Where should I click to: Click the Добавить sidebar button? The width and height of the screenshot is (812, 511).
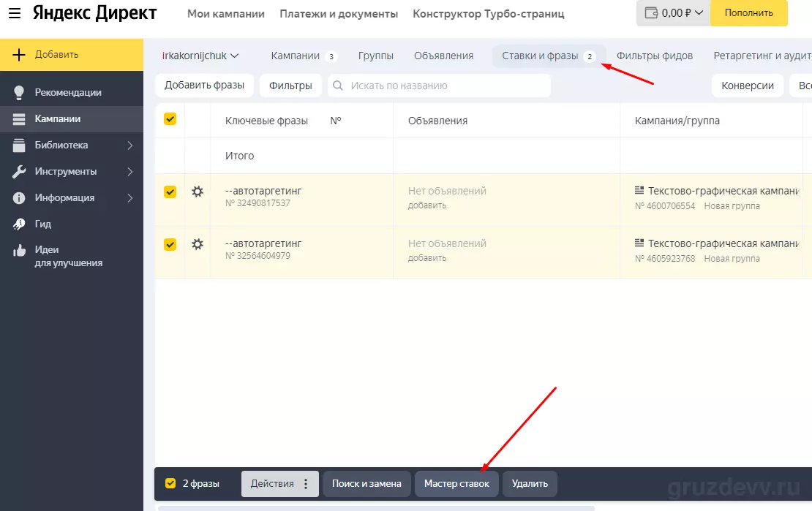click(x=72, y=54)
